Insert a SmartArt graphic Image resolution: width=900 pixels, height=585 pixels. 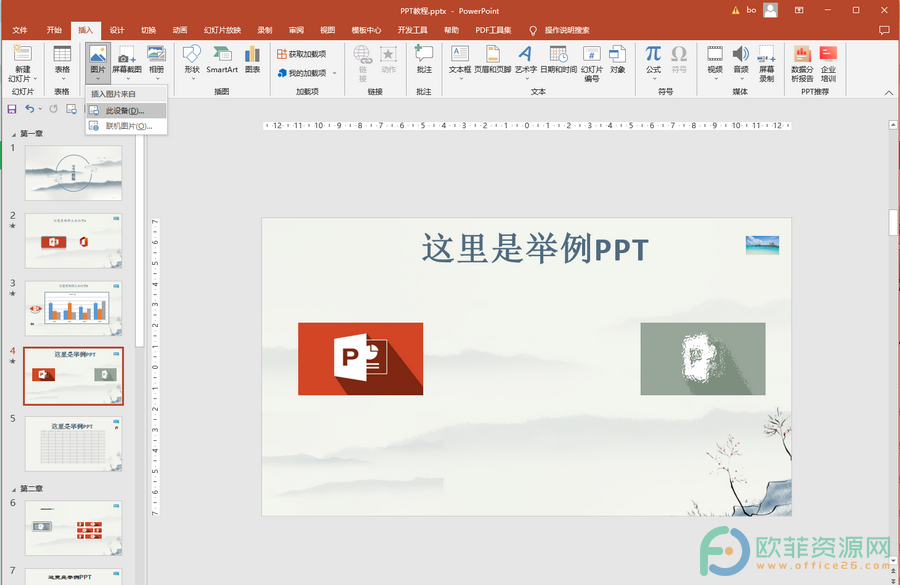222,60
